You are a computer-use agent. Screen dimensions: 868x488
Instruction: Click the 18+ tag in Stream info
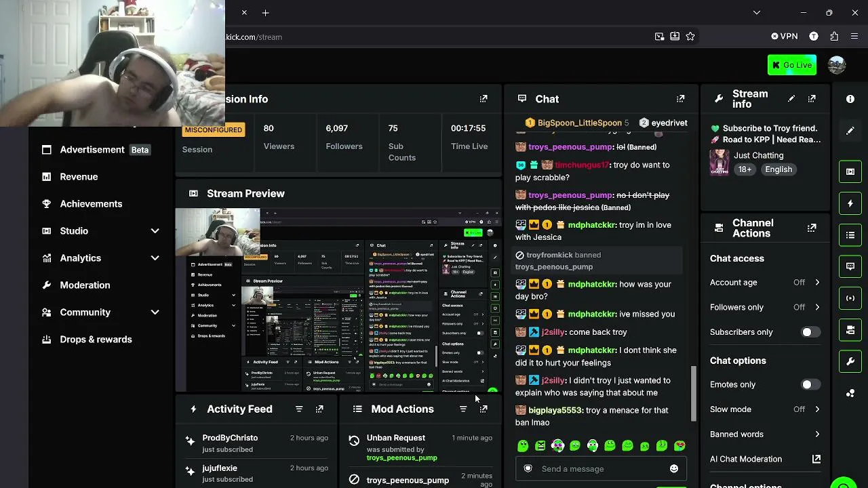click(x=745, y=169)
